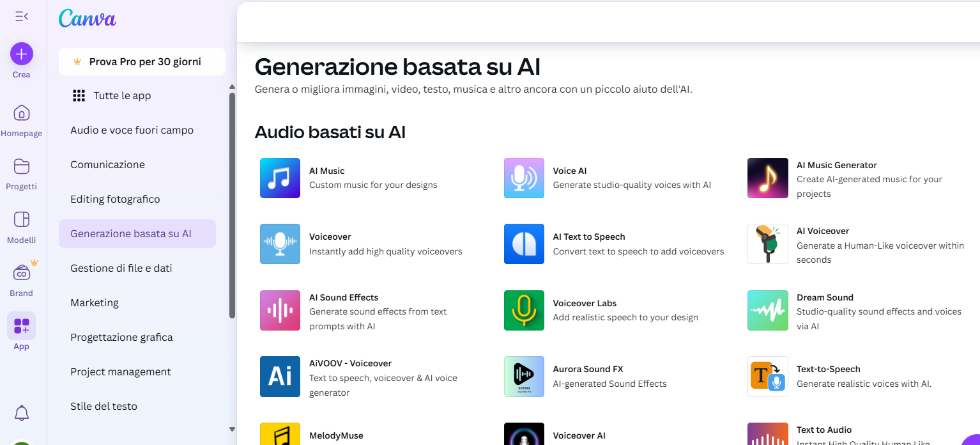Select Tutte le app category

coord(137,96)
